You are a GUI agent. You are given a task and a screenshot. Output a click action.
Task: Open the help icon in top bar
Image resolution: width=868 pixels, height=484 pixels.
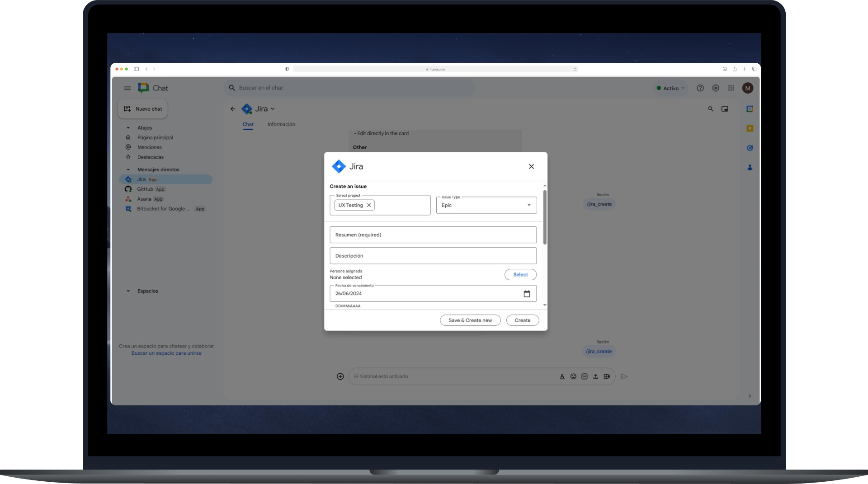(700, 88)
